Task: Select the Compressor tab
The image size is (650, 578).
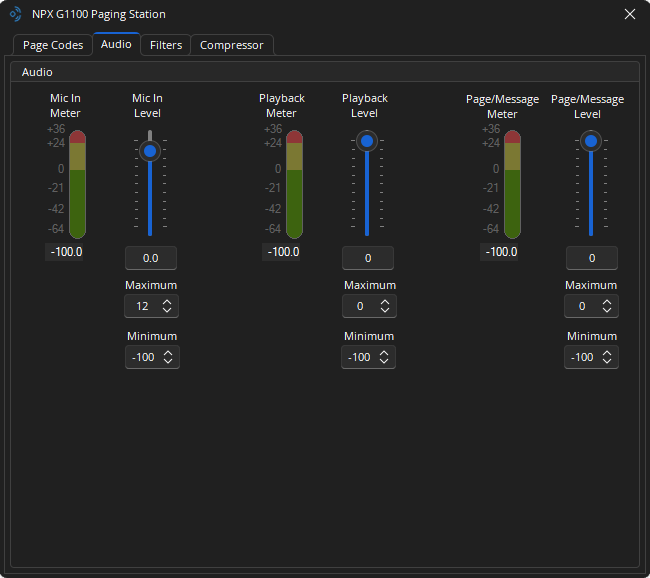Action: coord(231,45)
